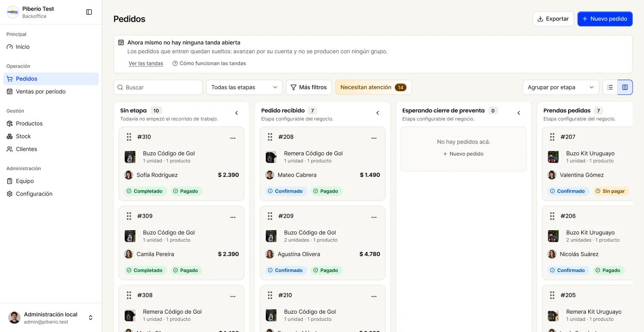Click the blue Nuevo pedido button
Viewport: 644px width, 332px height.
605,19
